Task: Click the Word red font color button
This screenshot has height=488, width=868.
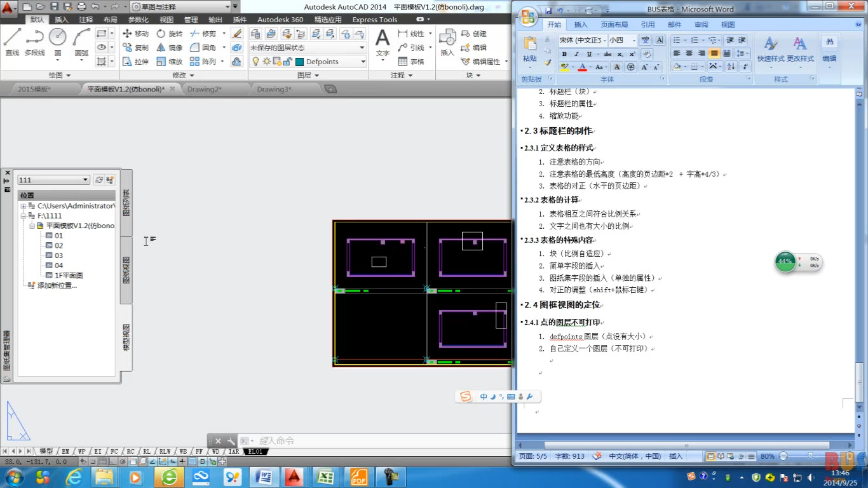Action: coord(582,67)
